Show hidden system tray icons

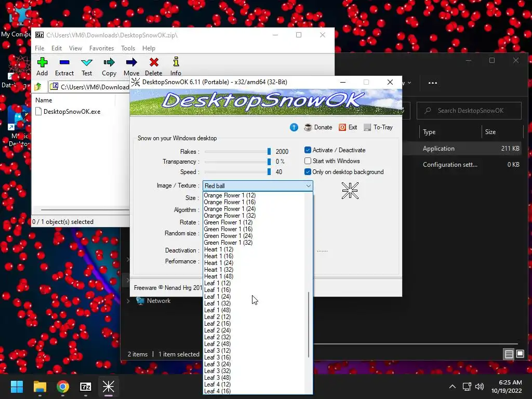(453, 387)
